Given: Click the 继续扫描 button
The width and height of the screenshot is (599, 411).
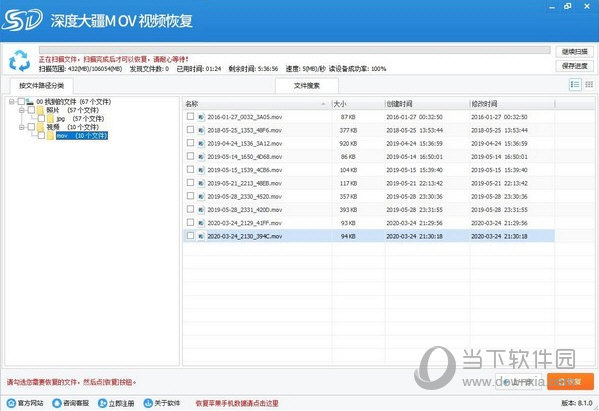Looking at the screenshot, I should [575, 52].
